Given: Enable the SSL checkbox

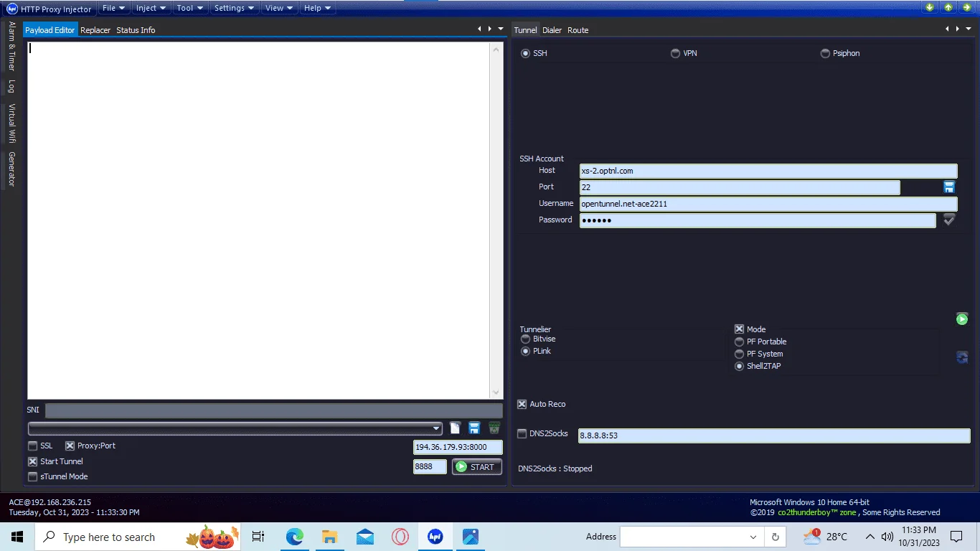Looking at the screenshot, I should [x=32, y=446].
